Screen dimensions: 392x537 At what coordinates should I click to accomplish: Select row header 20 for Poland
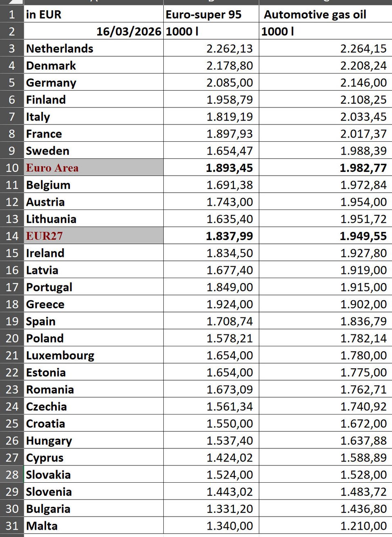click(x=12, y=339)
